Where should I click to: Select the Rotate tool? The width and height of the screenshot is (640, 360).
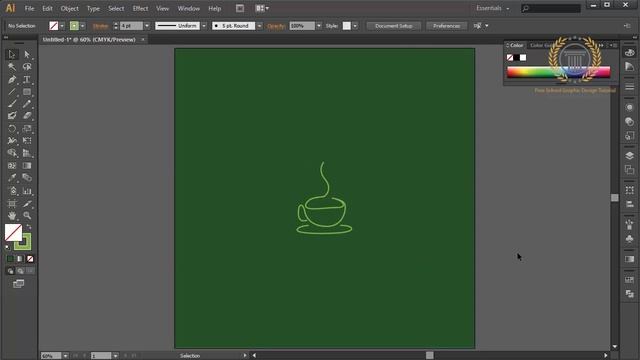pyautogui.click(x=11, y=129)
